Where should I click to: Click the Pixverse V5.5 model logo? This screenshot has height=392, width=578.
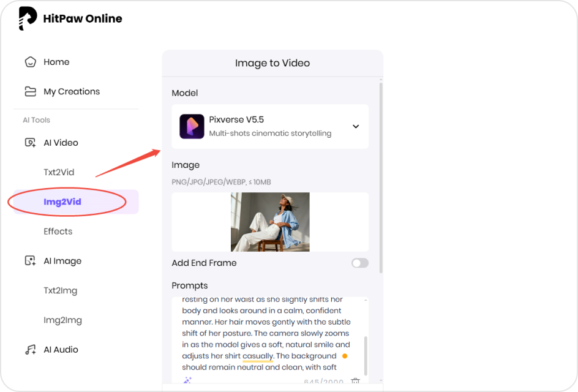(x=192, y=126)
